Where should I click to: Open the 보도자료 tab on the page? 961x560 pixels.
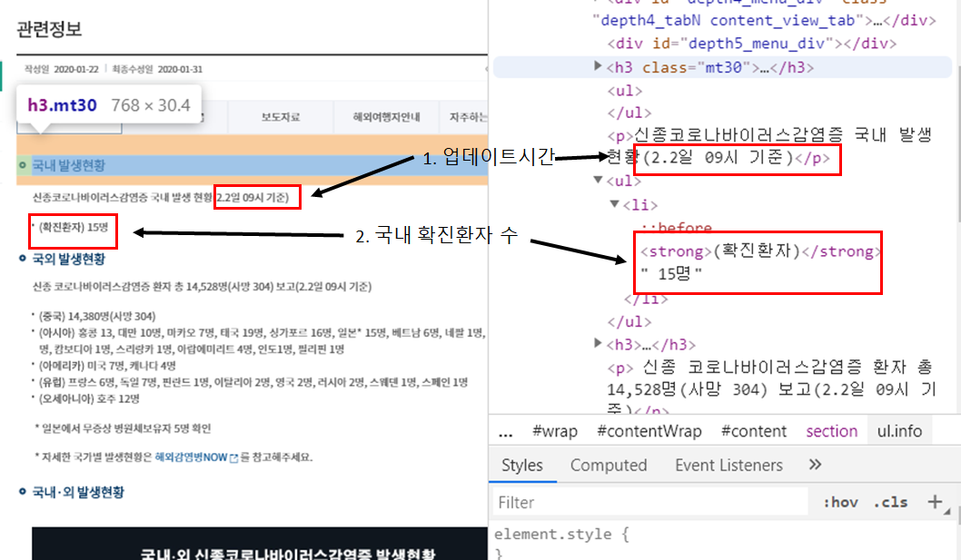(x=281, y=117)
